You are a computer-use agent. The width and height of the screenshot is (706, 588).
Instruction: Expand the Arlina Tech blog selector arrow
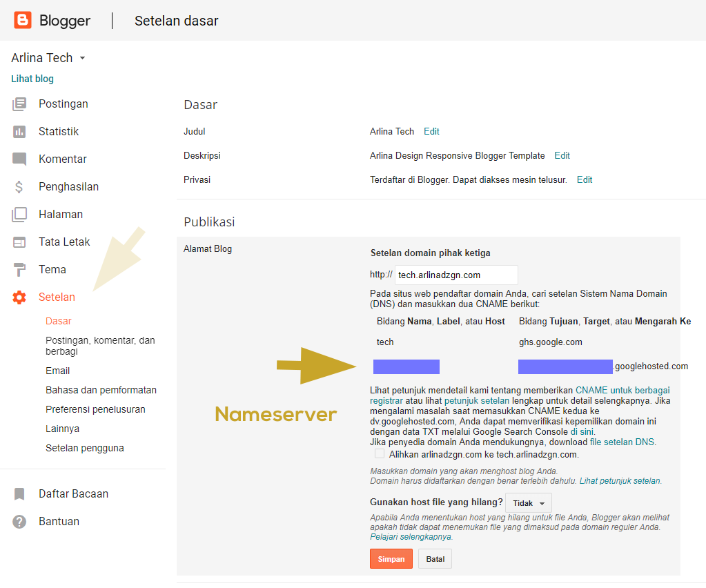[82, 58]
